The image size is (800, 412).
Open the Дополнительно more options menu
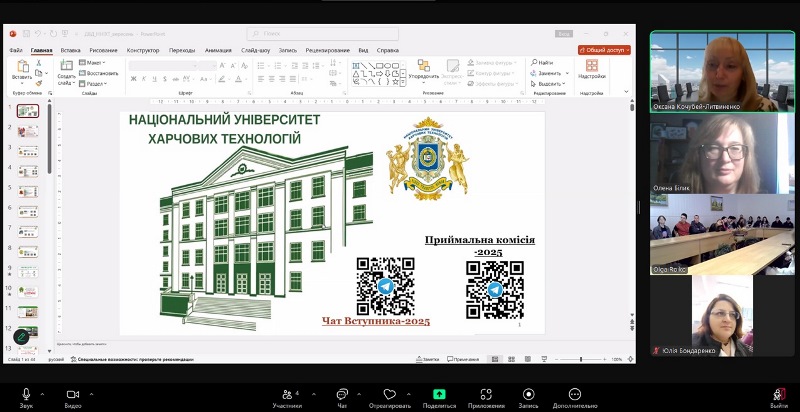click(x=574, y=395)
